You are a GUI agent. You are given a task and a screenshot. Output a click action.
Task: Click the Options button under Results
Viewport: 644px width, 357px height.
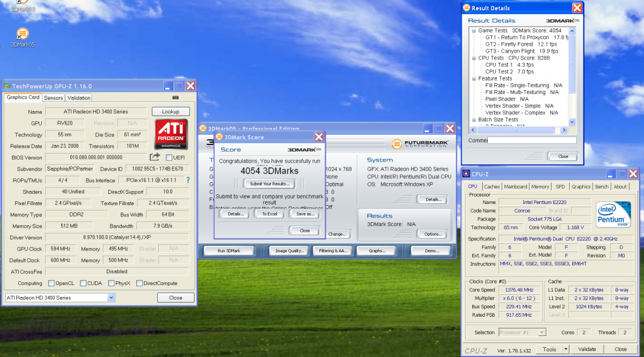point(433,234)
